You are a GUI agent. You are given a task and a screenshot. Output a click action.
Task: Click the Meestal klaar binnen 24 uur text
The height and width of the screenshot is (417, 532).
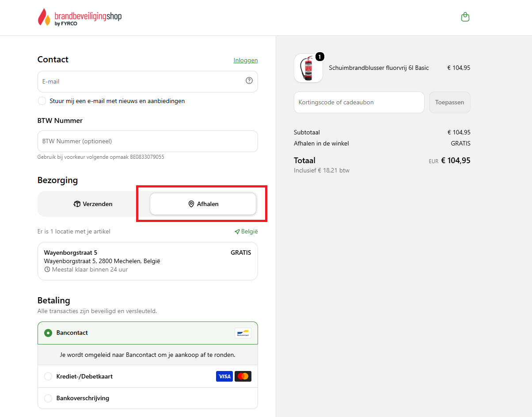(90, 269)
